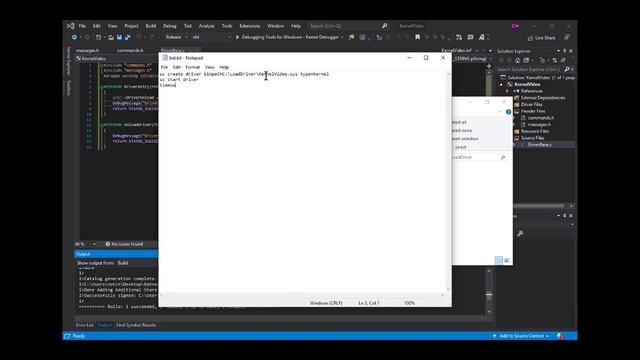Collapse the KernelVideo project node

coord(502,84)
